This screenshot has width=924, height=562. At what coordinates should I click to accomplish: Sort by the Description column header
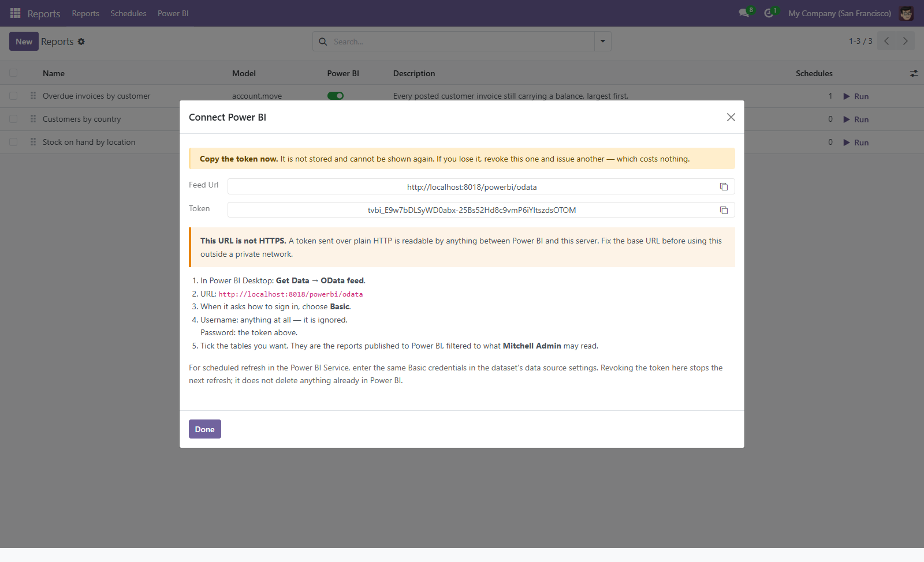click(x=414, y=73)
